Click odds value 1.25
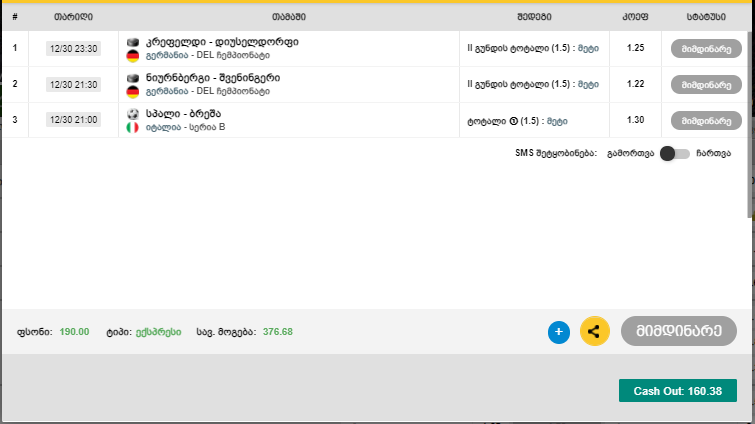Image resolution: width=755 pixels, height=424 pixels. click(x=635, y=48)
